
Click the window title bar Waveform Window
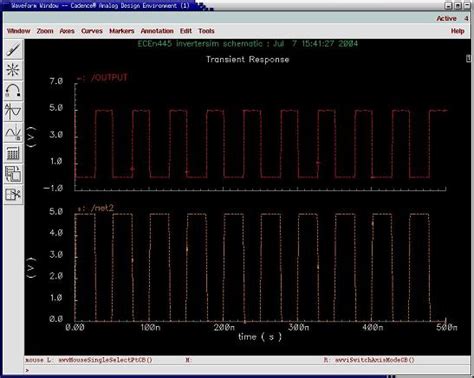pos(101,6)
